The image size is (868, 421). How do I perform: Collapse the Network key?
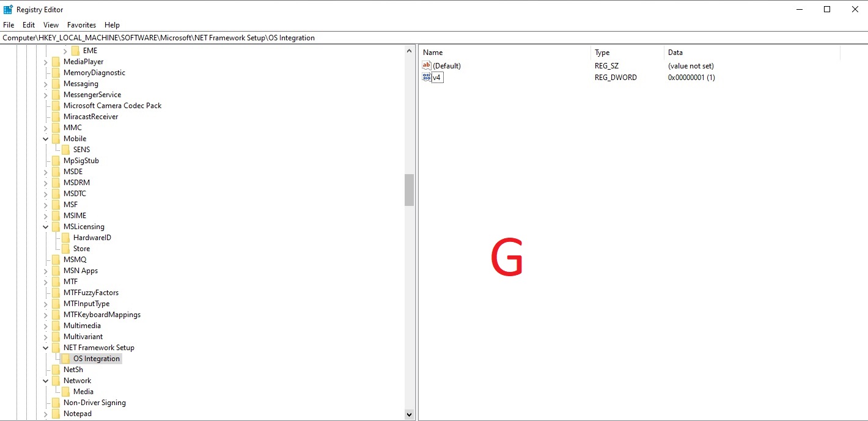coord(46,381)
